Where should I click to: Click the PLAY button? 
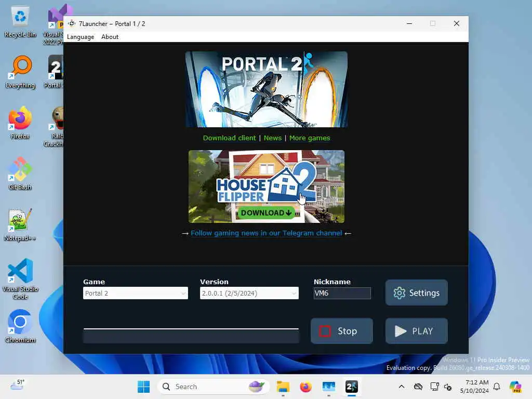(x=416, y=331)
